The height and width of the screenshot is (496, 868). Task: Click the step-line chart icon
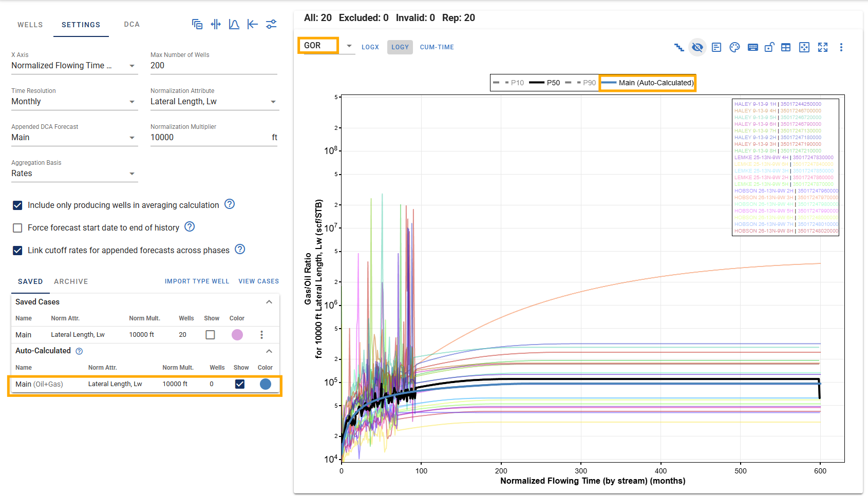[679, 47]
